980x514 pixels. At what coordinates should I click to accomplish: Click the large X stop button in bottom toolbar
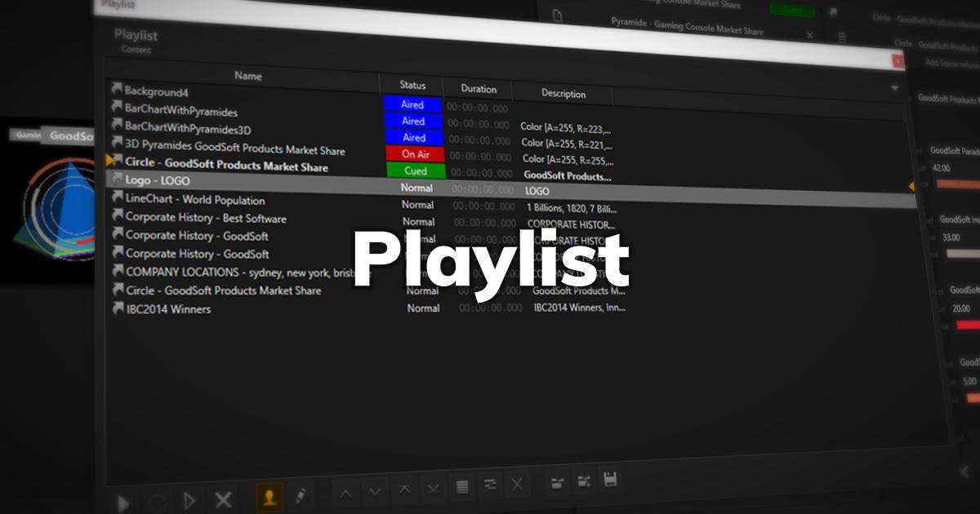[x=222, y=500]
